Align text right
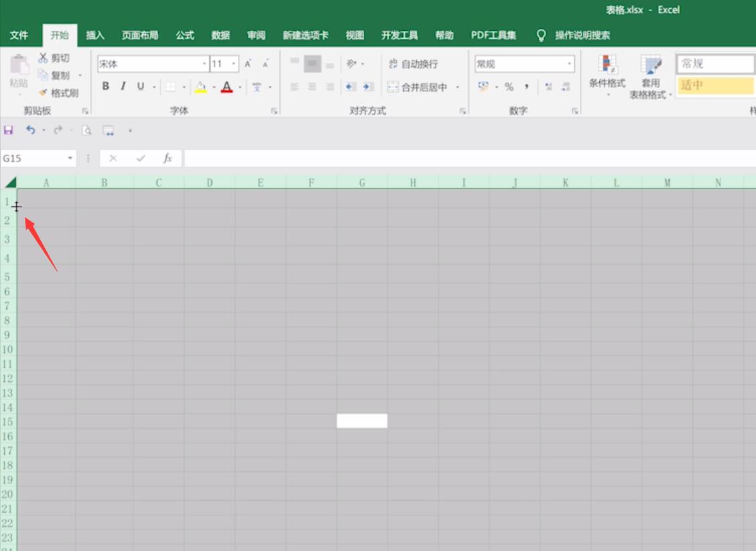756x551 pixels. pyautogui.click(x=330, y=86)
